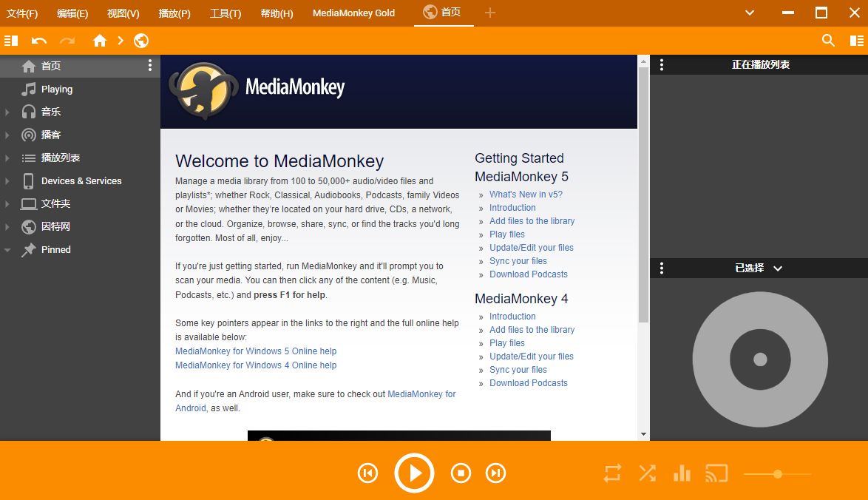Image resolution: width=868 pixels, height=500 pixels.
Task: Open the 已选择 dropdown chevron
Action: [x=778, y=268]
